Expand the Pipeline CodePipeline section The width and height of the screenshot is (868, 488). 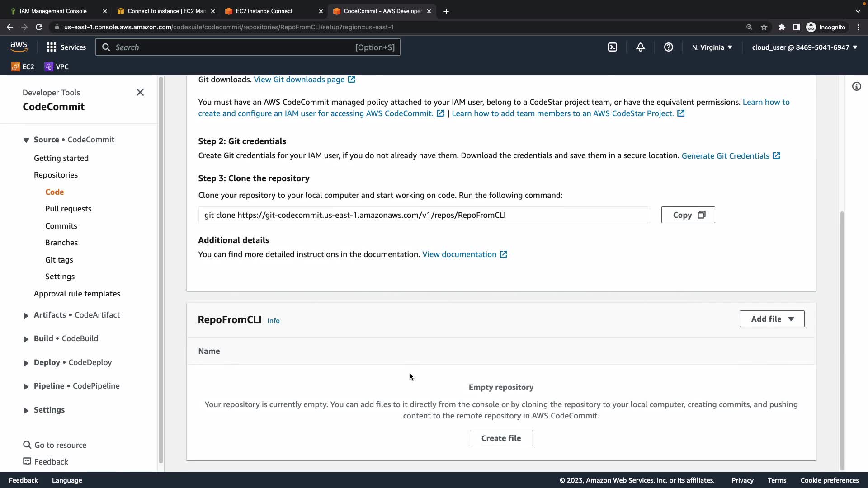coord(26,386)
